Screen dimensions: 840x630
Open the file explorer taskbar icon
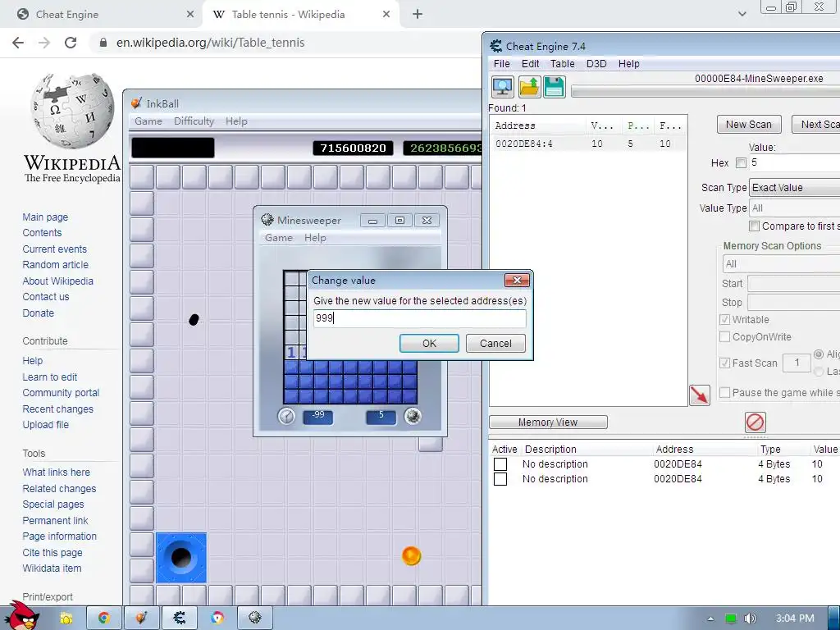point(66,619)
